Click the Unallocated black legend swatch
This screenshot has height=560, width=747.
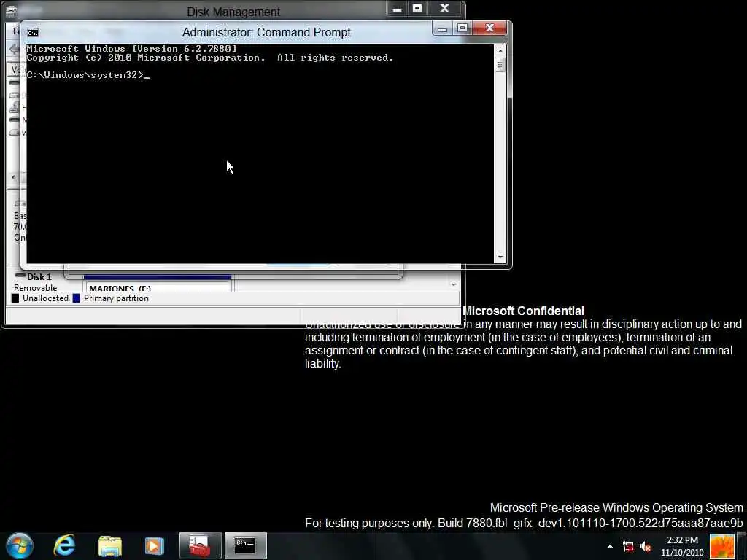pos(15,298)
